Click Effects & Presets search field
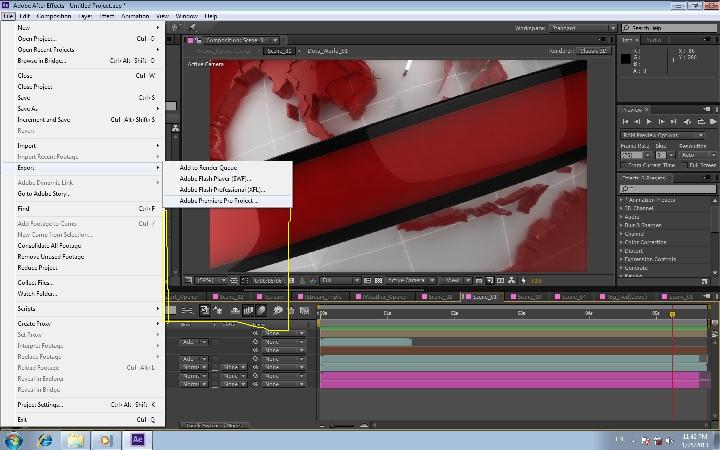Image resolution: width=720 pixels, height=450 pixels. coord(667,189)
